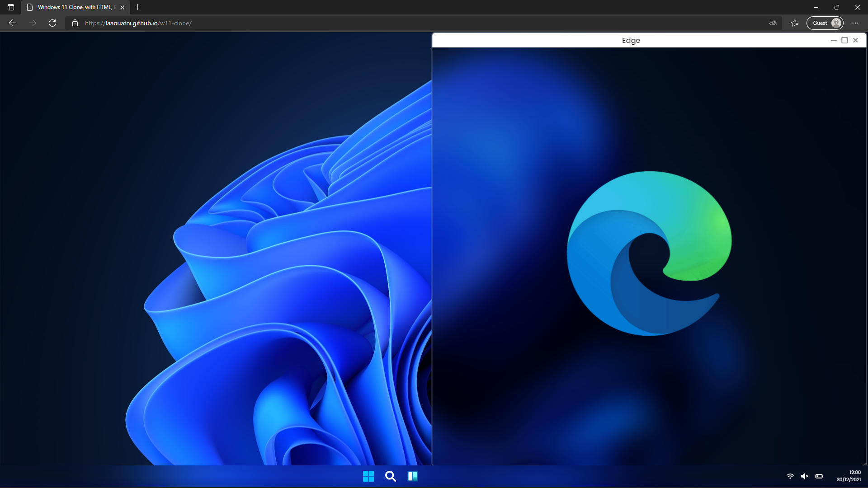The height and width of the screenshot is (488, 868).
Task: Click the battery tray icon
Action: [x=819, y=476]
